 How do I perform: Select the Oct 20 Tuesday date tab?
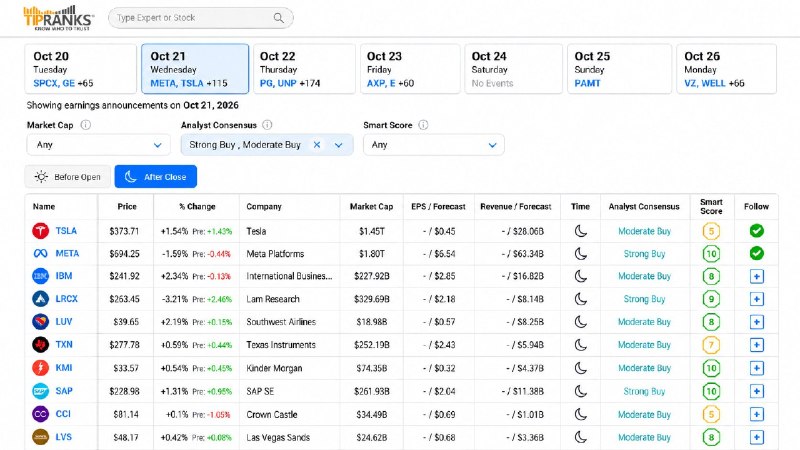click(81, 69)
